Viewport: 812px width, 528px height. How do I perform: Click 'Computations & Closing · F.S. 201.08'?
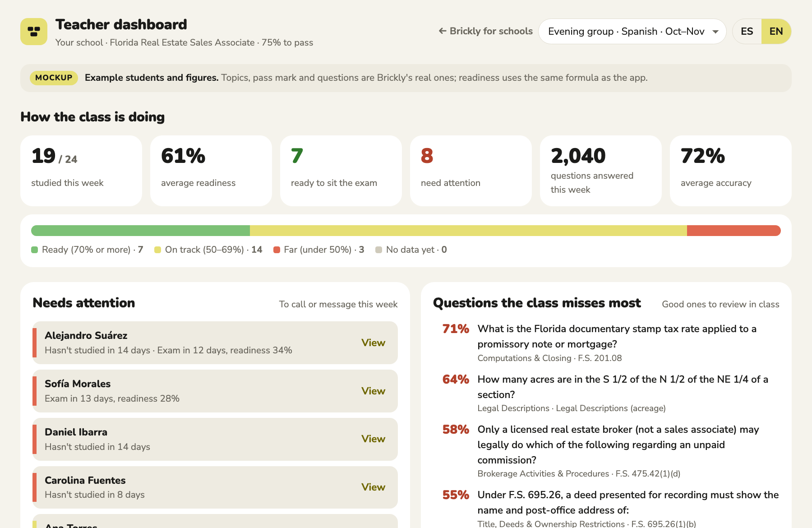pyautogui.click(x=549, y=358)
